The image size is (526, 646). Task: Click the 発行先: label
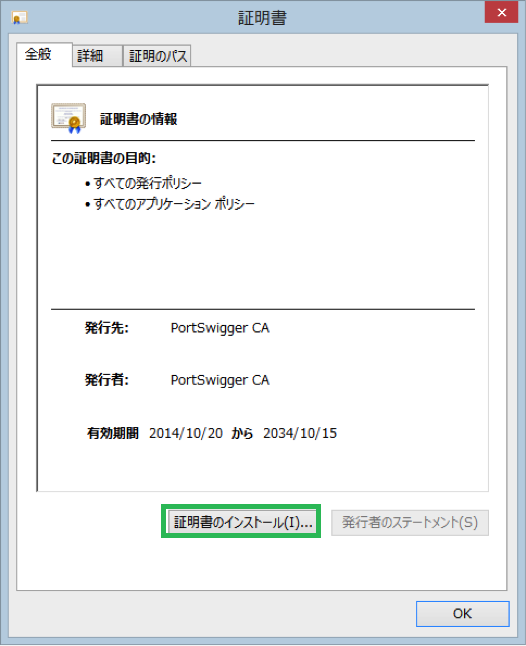pyautogui.click(x=107, y=328)
